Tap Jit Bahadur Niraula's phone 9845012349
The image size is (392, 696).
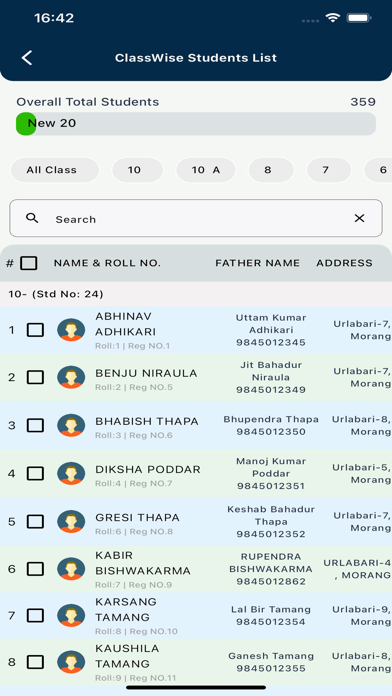click(271, 390)
